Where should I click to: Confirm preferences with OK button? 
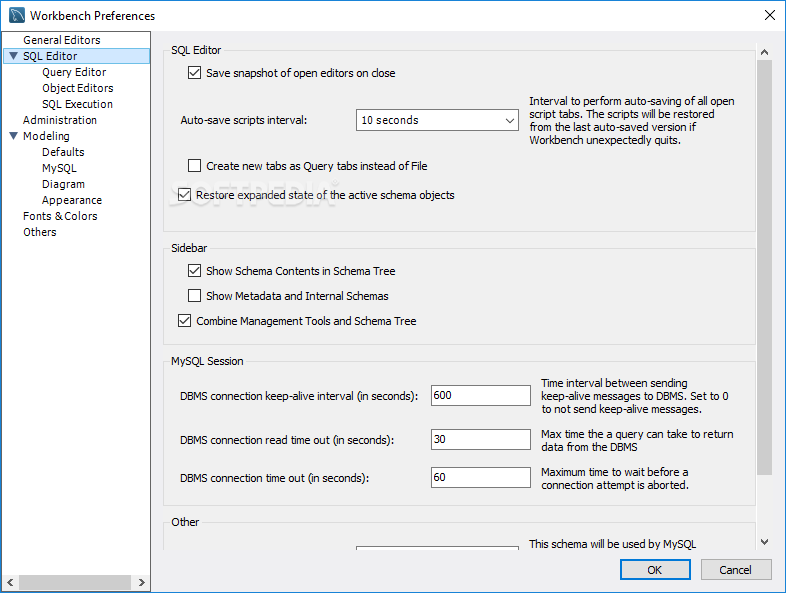655,570
